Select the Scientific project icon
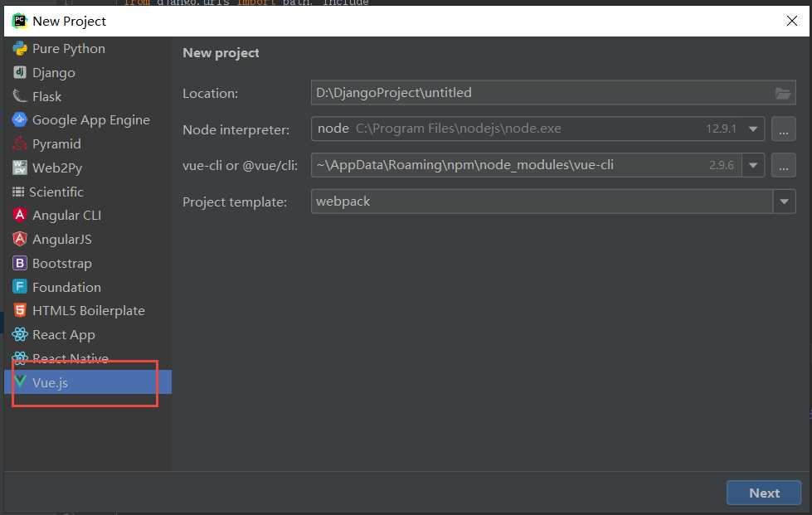Viewport: 812px width, 515px height. [18, 192]
